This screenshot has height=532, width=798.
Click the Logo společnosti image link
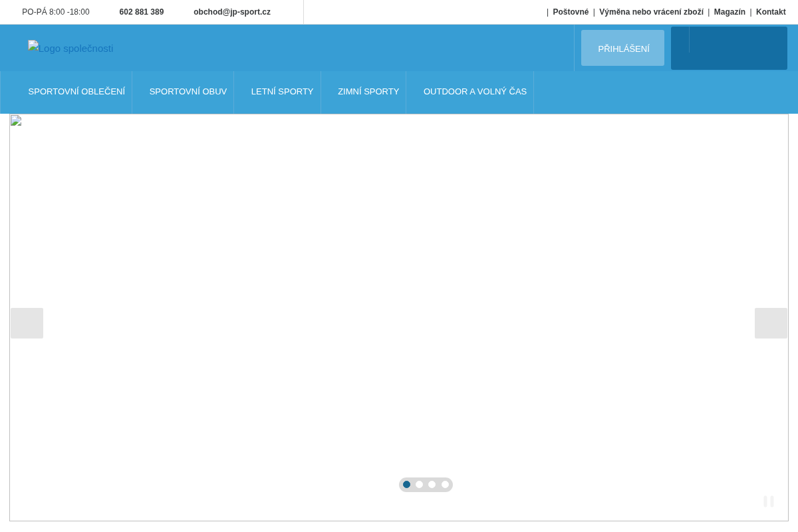point(70,48)
